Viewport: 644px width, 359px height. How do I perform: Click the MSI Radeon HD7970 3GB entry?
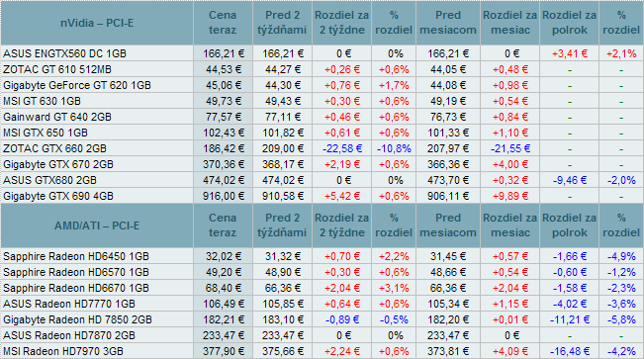(x=63, y=351)
